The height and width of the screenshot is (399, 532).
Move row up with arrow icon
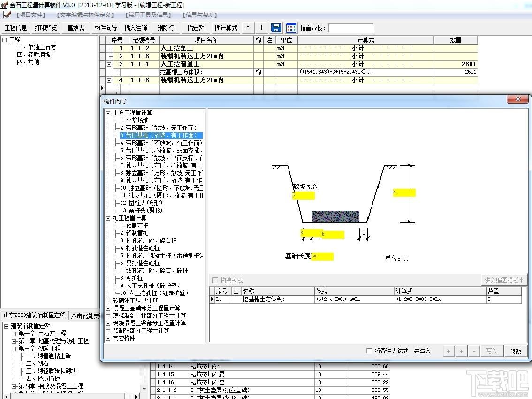[248, 28]
